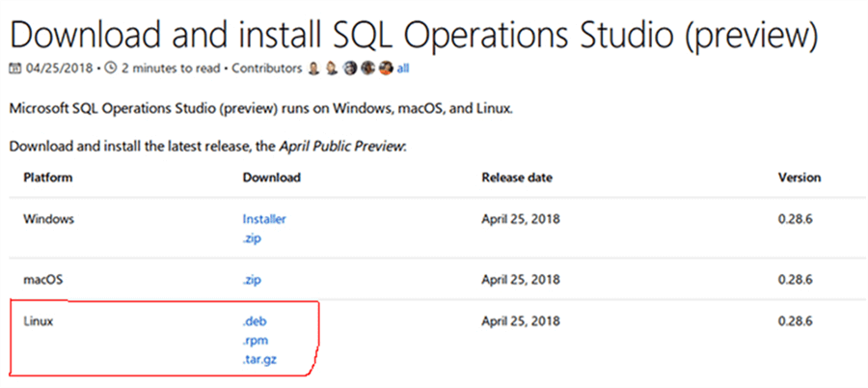868x388 pixels.
Task: Click the Platform column header
Action: click(48, 178)
